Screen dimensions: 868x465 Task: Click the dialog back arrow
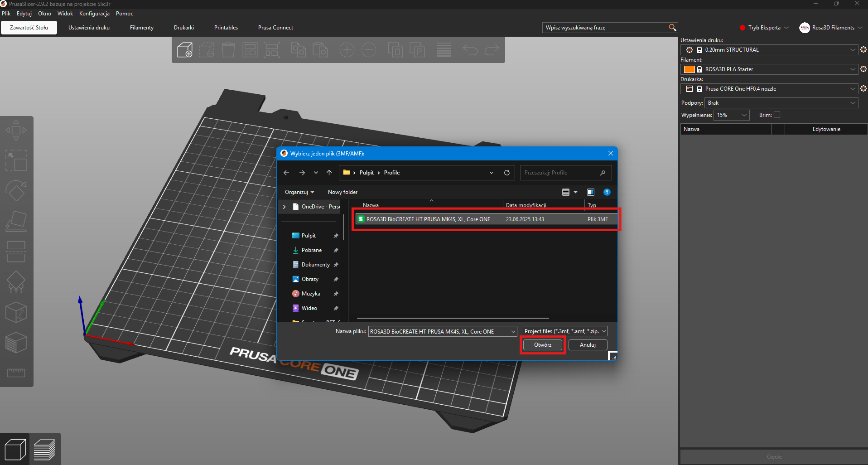tap(286, 173)
